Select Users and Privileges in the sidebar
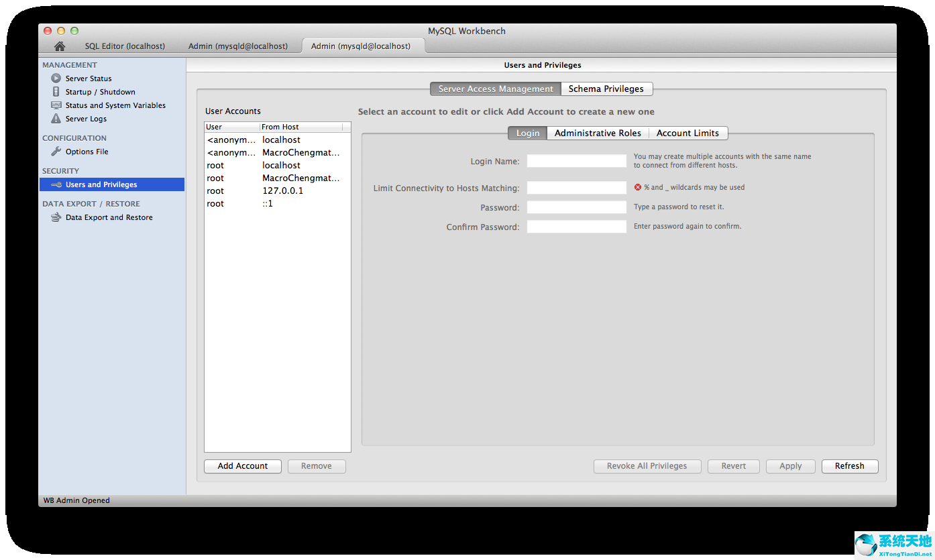This screenshot has height=560, width=935. click(x=102, y=184)
